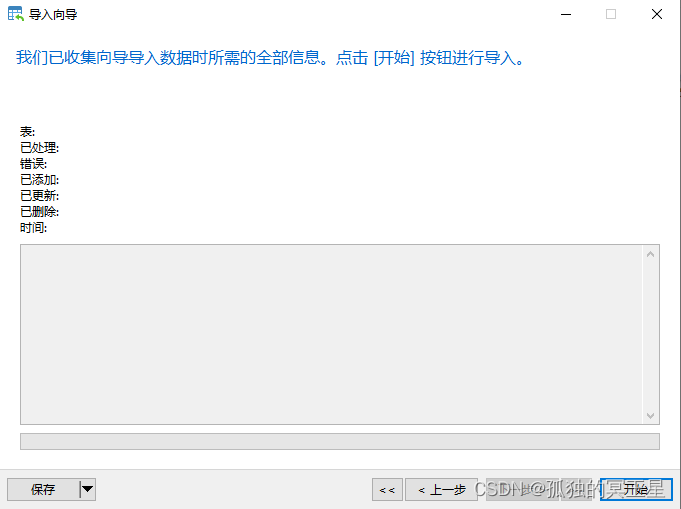Click the log scrollbar up arrow
Screen dimensions: 681x509
click(x=650, y=254)
